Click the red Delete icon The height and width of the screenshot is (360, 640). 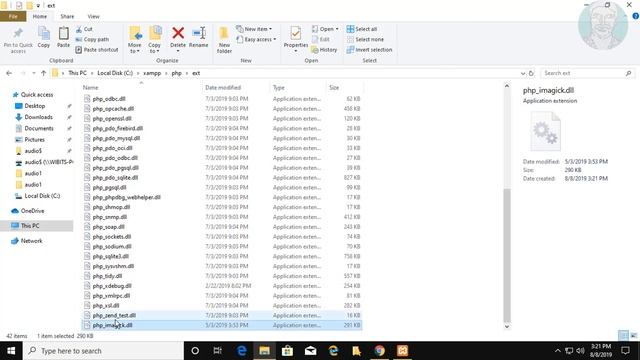click(x=178, y=33)
